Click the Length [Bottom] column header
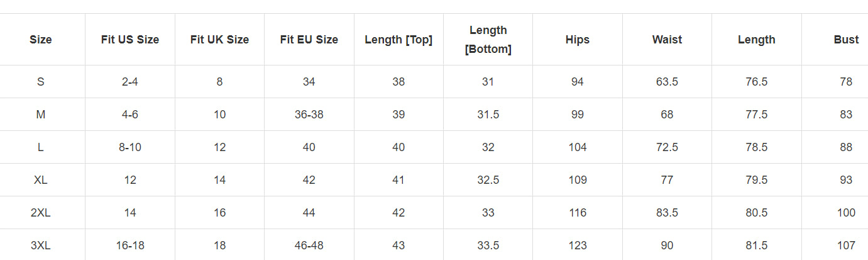The height and width of the screenshot is (260, 868). (488, 40)
